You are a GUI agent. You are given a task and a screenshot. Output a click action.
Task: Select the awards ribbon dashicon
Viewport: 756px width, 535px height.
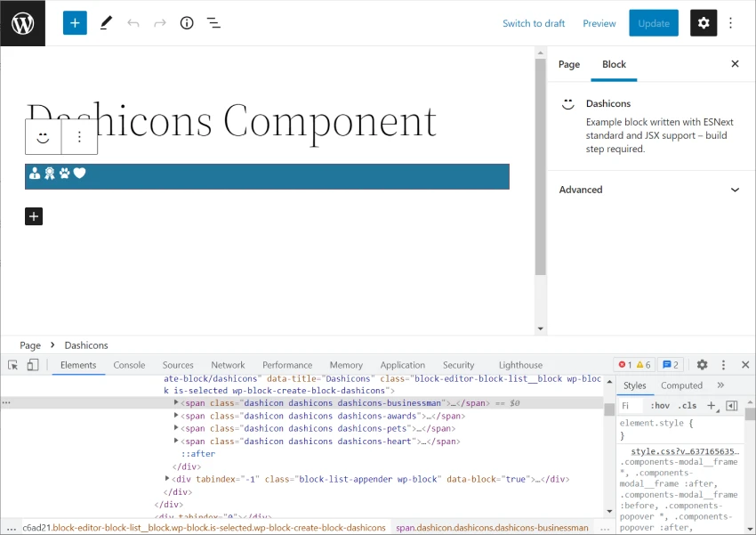[x=50, y=174]
